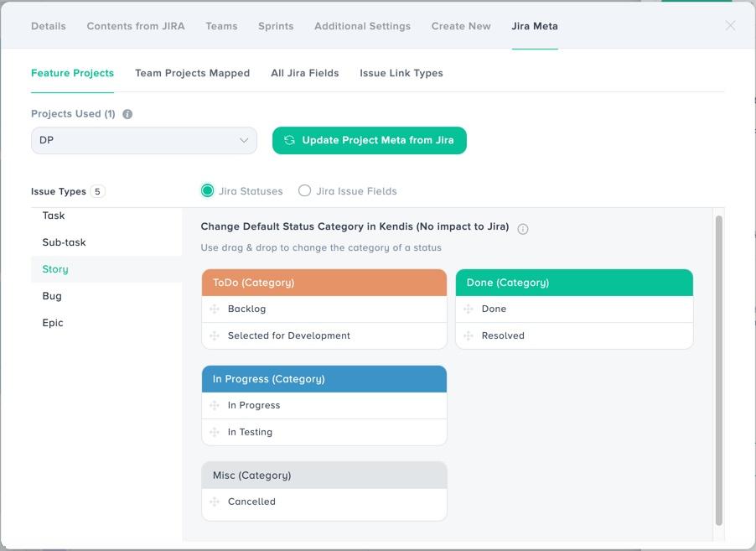The image size is (756, 551).
Task: Switch to Contents from JIRA tab
Action: [136, 26]
